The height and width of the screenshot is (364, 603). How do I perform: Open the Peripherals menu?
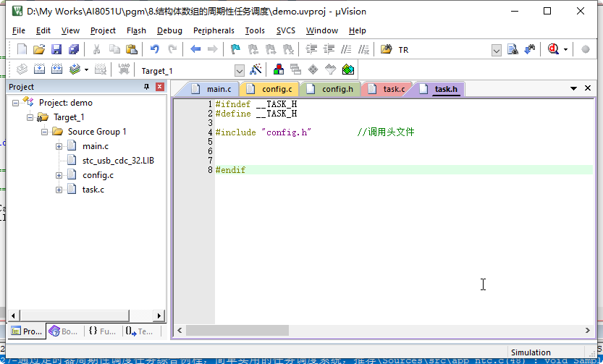214,30
